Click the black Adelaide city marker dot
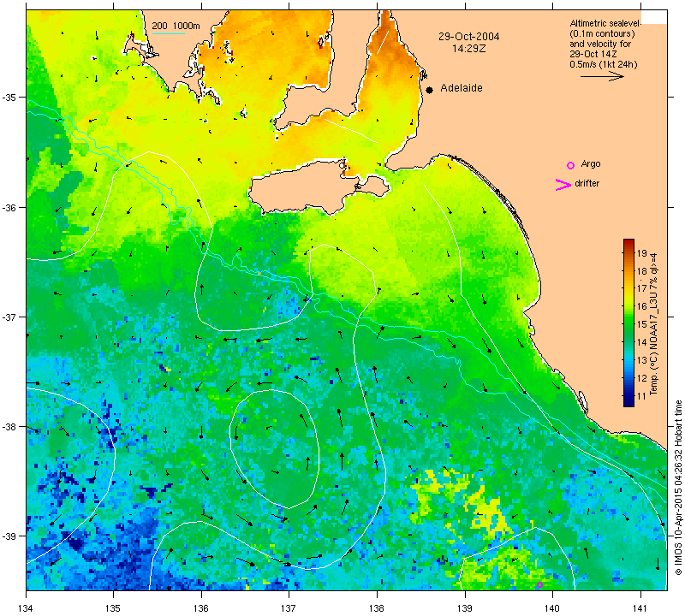685x616 pixels. tap(430, 90)
